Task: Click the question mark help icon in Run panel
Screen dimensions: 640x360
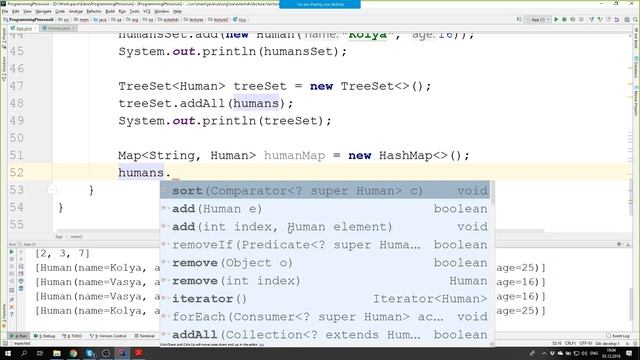Action: [11, 314]
